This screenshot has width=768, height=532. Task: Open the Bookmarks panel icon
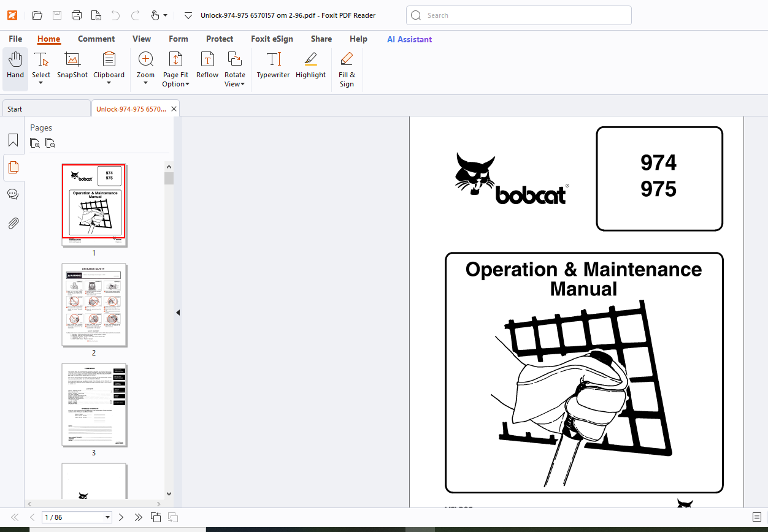(x=13, y=140)
